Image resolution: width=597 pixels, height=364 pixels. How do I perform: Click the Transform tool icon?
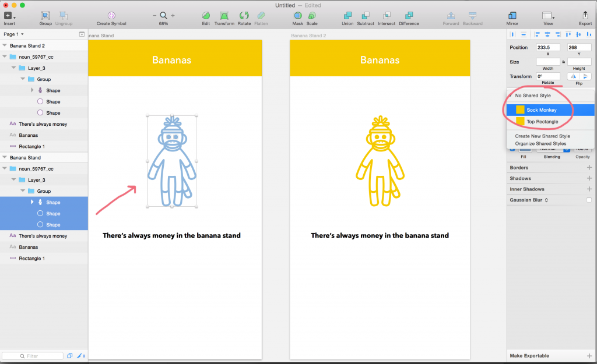[224, 16]
